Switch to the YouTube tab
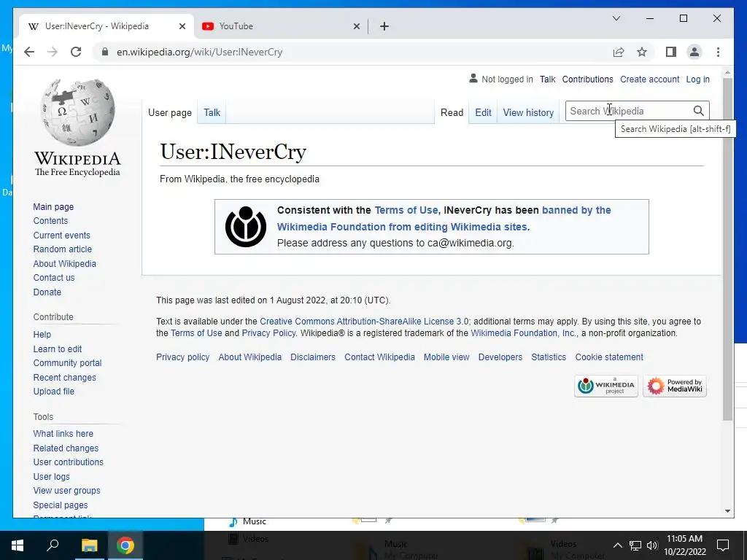Screen dimensions: 747x560 click(281, 26)
